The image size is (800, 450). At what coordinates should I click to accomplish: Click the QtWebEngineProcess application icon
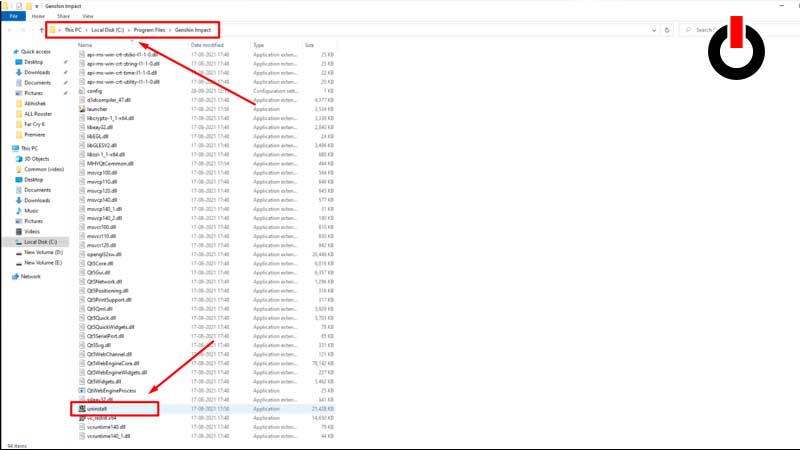(82, 390)
